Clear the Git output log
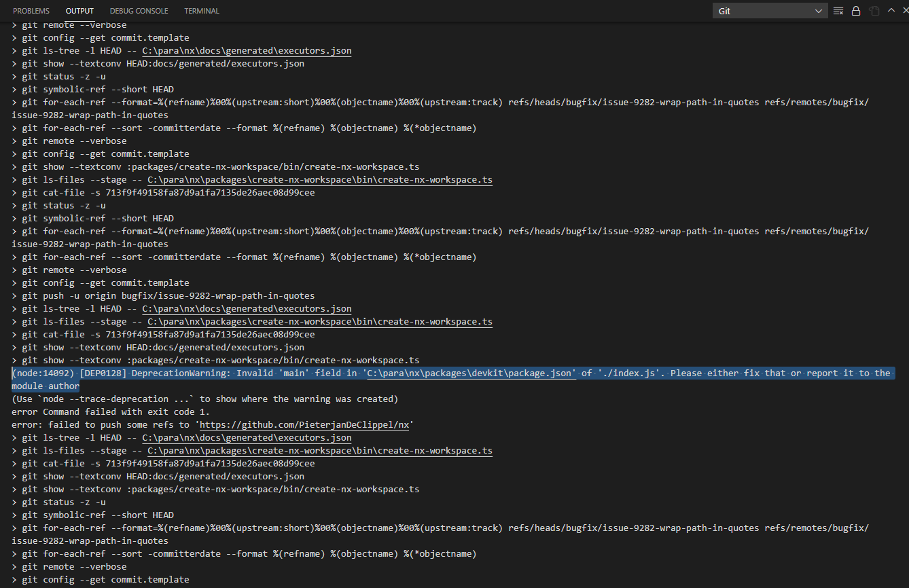Viewport: 909px width, 588px height. point(838,10)
